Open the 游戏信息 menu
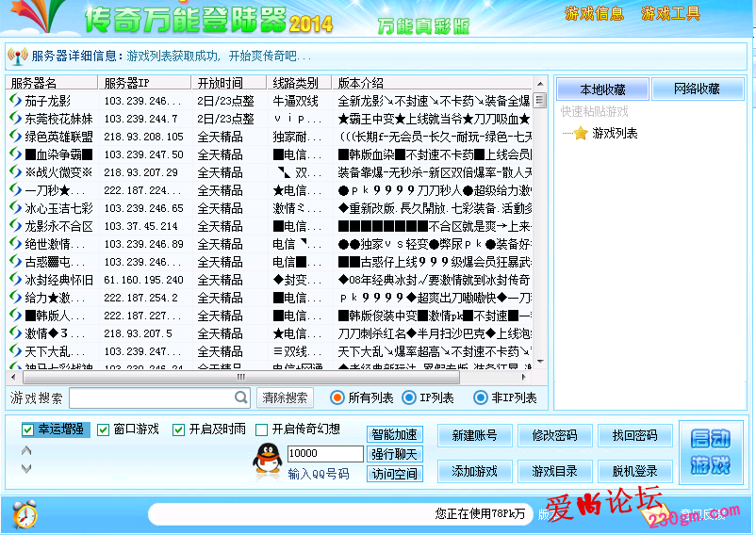Image resolution: width=756 pixels, height=535 pixels. [594, 13]
